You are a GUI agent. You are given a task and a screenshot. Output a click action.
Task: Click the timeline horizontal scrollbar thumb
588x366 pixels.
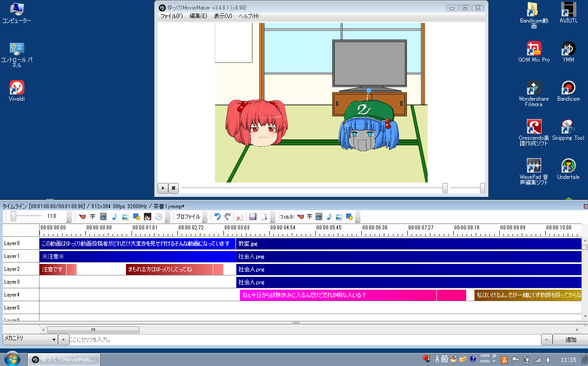93,330
